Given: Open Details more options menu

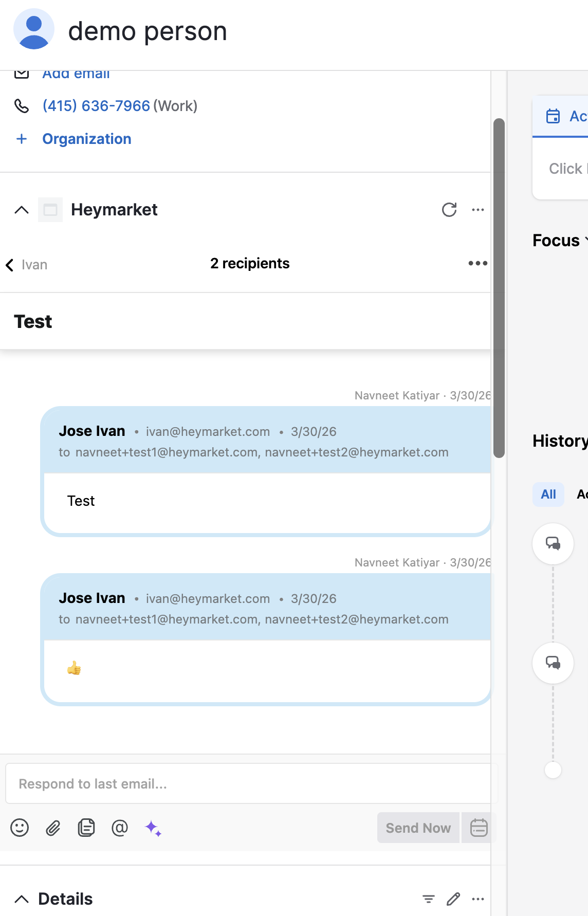Looking at the screenshot, I should [x=478, y=899].
